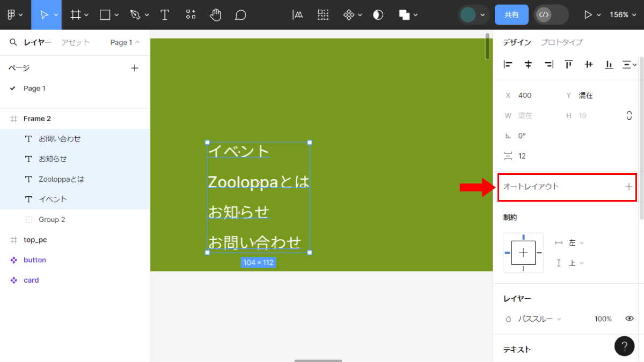Toggle constrain proportions lock

point(629,115)
